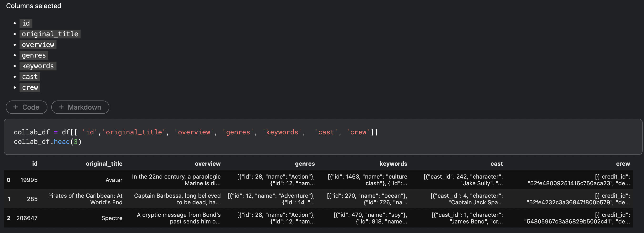
Task: Click the id value 206647
Action: click(27, 218)
